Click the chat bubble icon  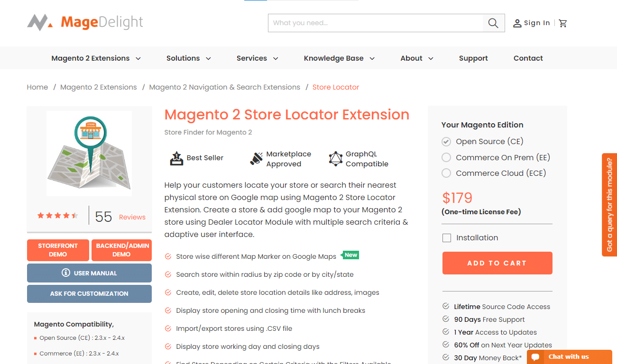point(536,357)
